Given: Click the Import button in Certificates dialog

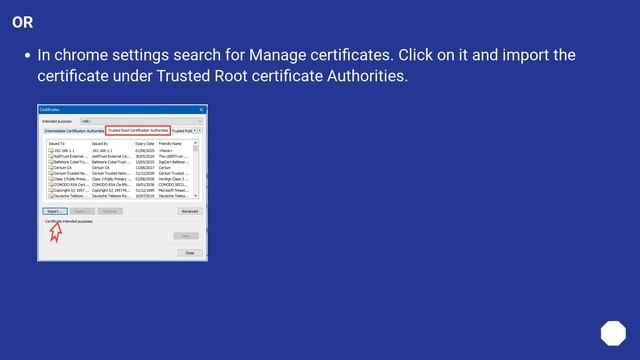Looking at the screenshot, I should click(x=55, y=211).
